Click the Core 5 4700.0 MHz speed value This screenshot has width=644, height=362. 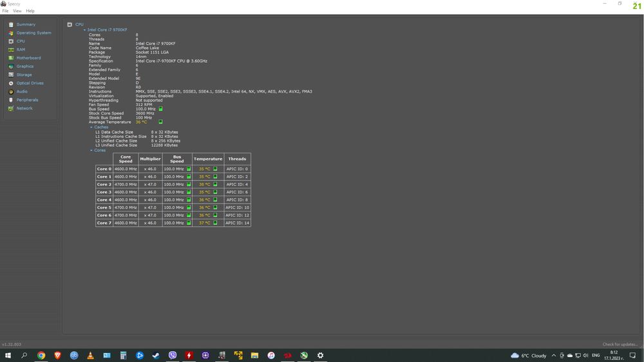pyautogui.click(x=126, y=207)
